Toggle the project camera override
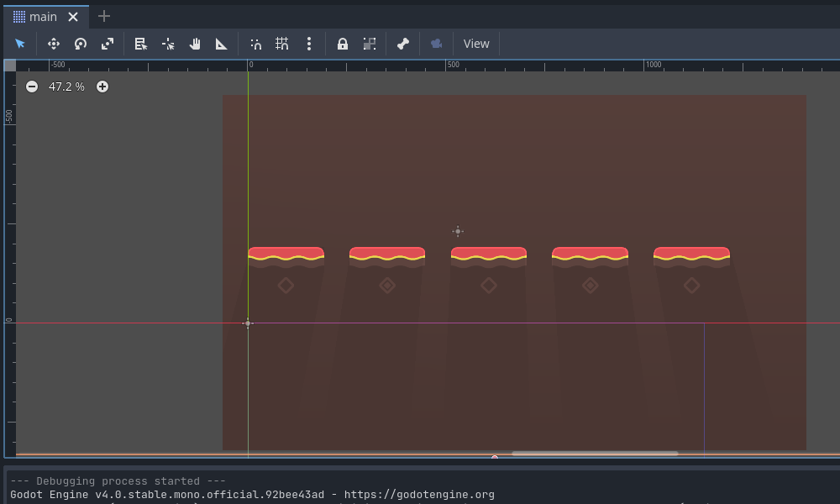 pos(436,44)
